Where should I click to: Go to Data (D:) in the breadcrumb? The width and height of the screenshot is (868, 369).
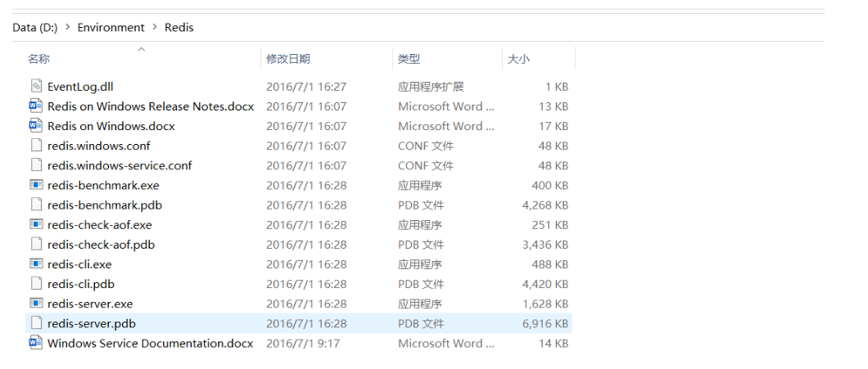click(35, 27)
